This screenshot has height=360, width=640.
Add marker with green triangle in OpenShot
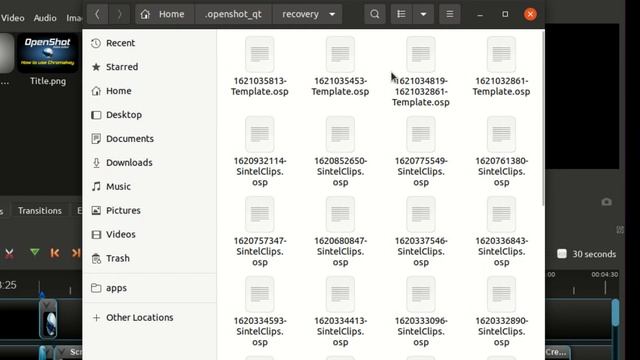pyautogui.click(x=35, y=253)
